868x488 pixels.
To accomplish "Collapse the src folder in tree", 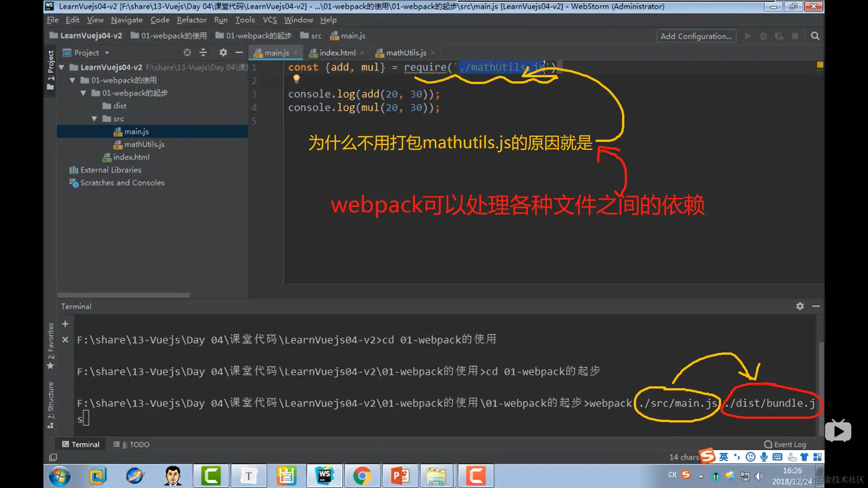I will point(94,119).
